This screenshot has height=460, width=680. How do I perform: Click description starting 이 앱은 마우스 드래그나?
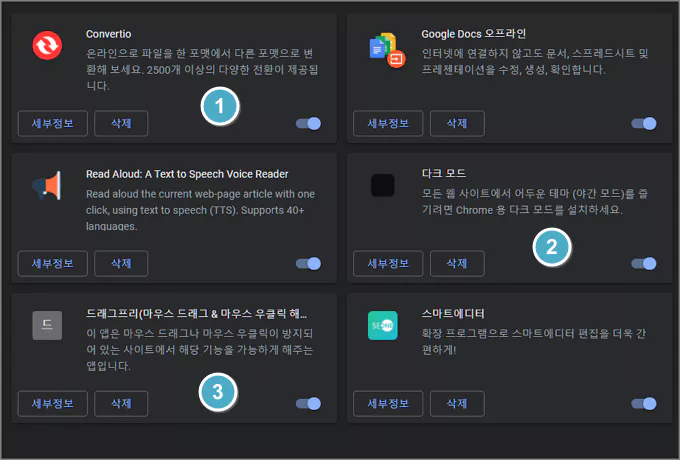[199, 349]
